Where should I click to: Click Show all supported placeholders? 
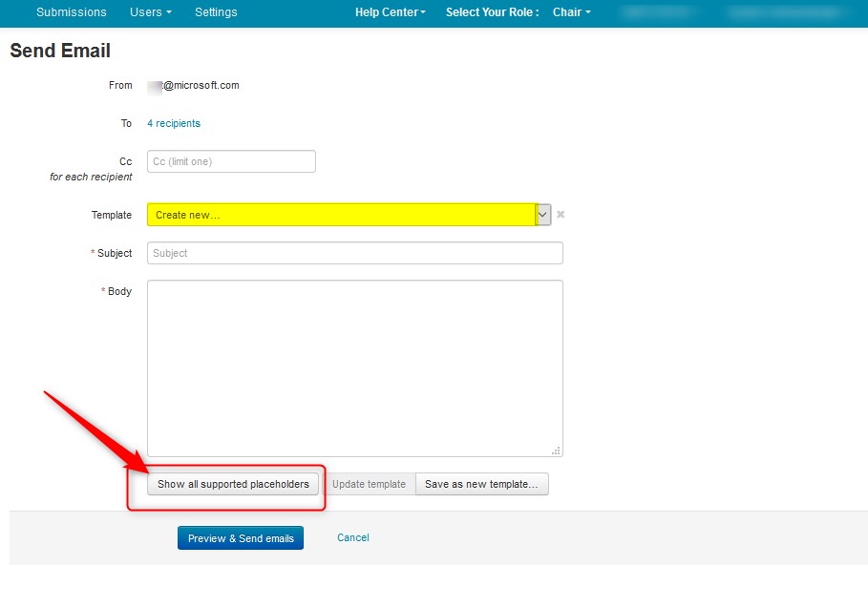point(233,484)
